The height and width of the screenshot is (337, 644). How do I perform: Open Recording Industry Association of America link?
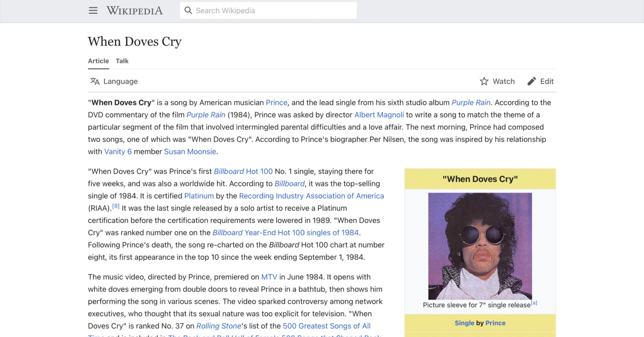(x=312, y=196)
